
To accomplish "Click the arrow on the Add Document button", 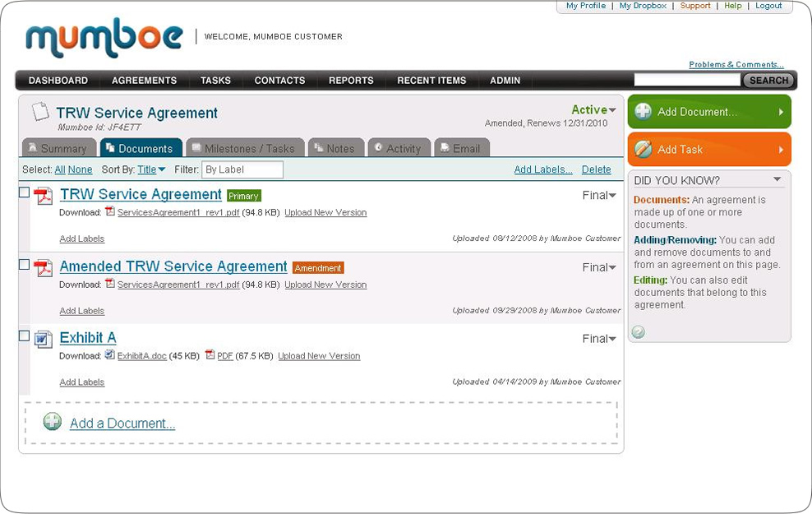I will 781,112.
